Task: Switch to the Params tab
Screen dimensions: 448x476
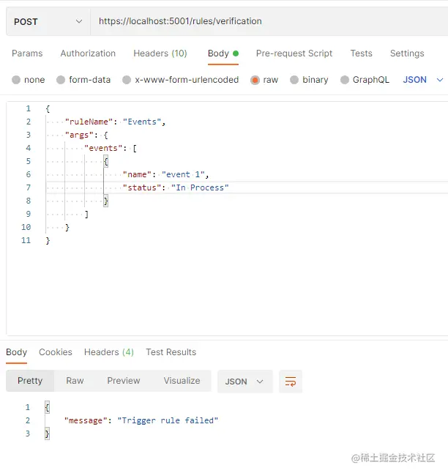Action: (27, 53)
